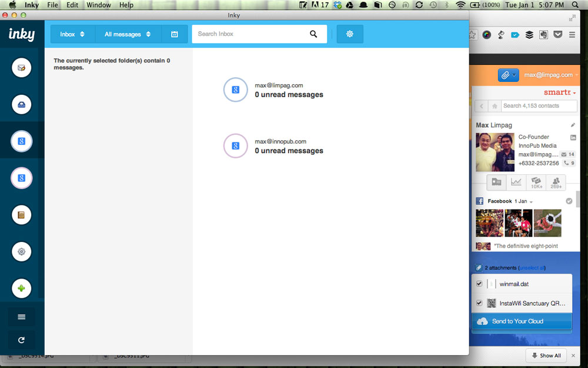
Task: Click the Facebook icon in the Smartr panel
Action: pyautogui.click(x=480, y=201)
